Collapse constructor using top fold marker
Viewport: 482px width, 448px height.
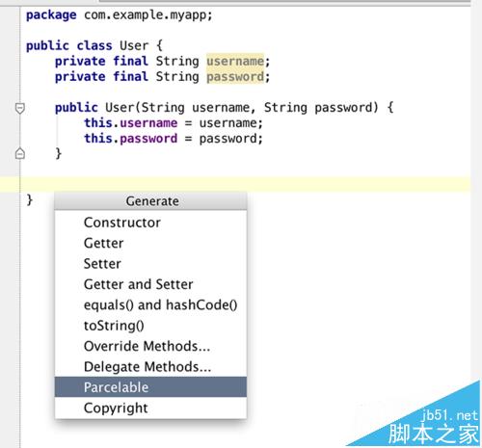20,108
